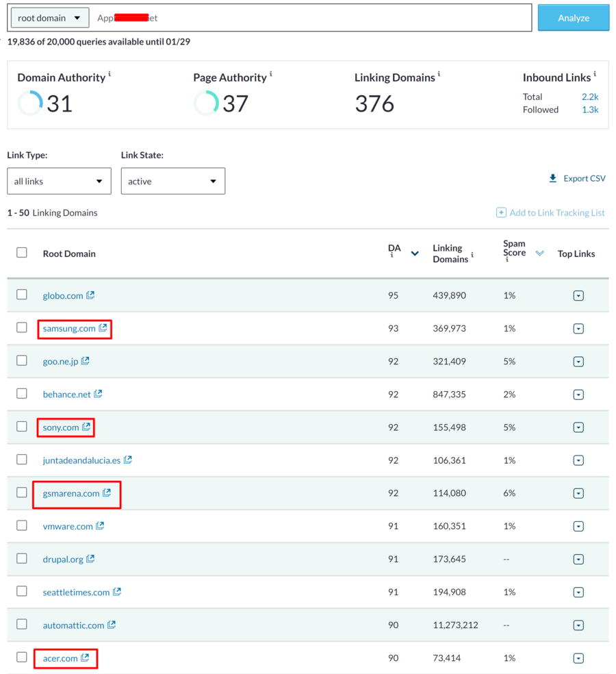The width and height of the screenshot is (616, 674).
Task: Expand Top Links for gsmarena.com
Action: tap(578, 493)
